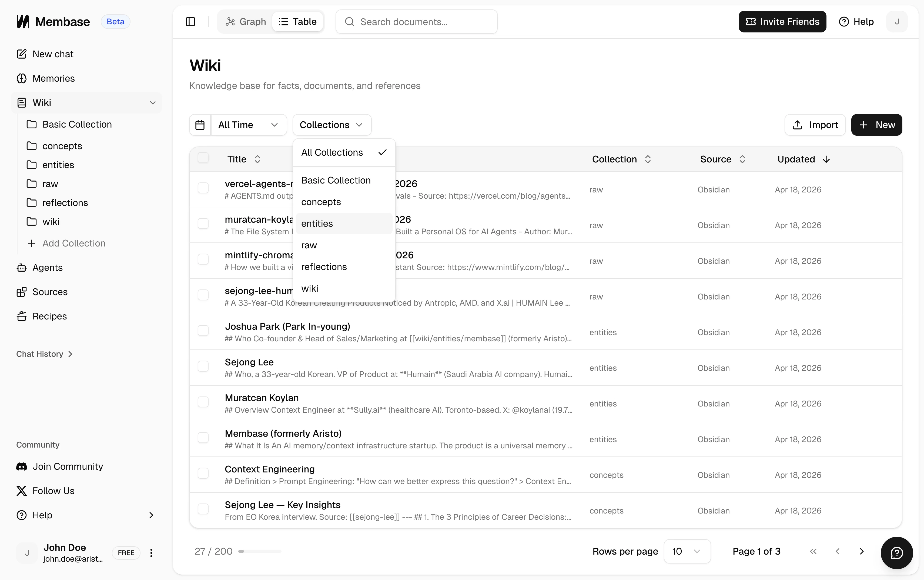Open the All Time date filter dropdown
The width and height of the screenshot is (924, 580).
[x=249, y=125]
